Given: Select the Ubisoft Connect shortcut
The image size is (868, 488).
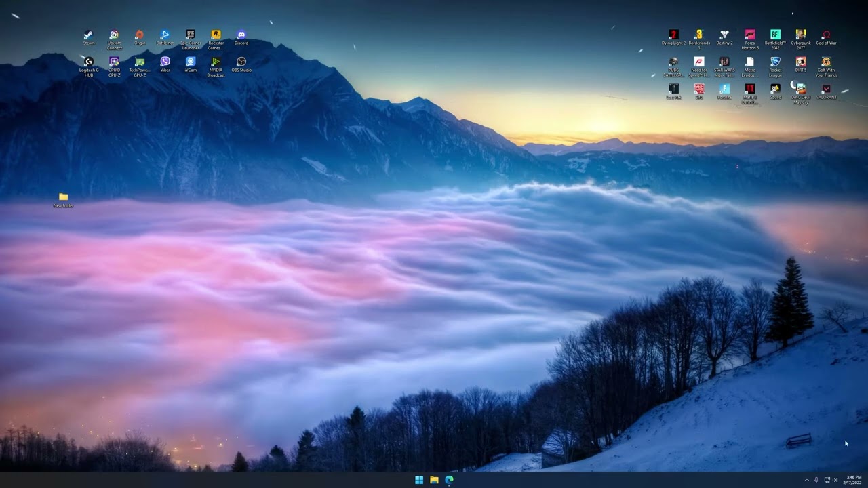Looking at the screenshot, I should coord(114,40).
